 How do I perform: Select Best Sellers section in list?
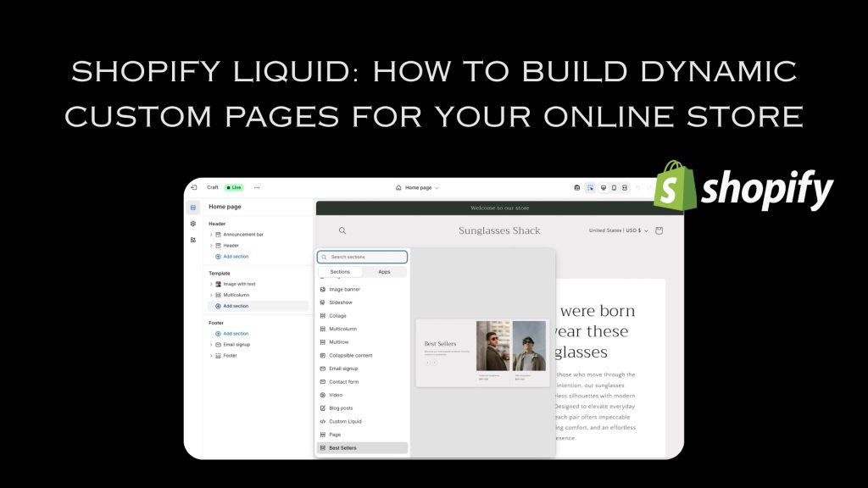[x=363, y=448]
